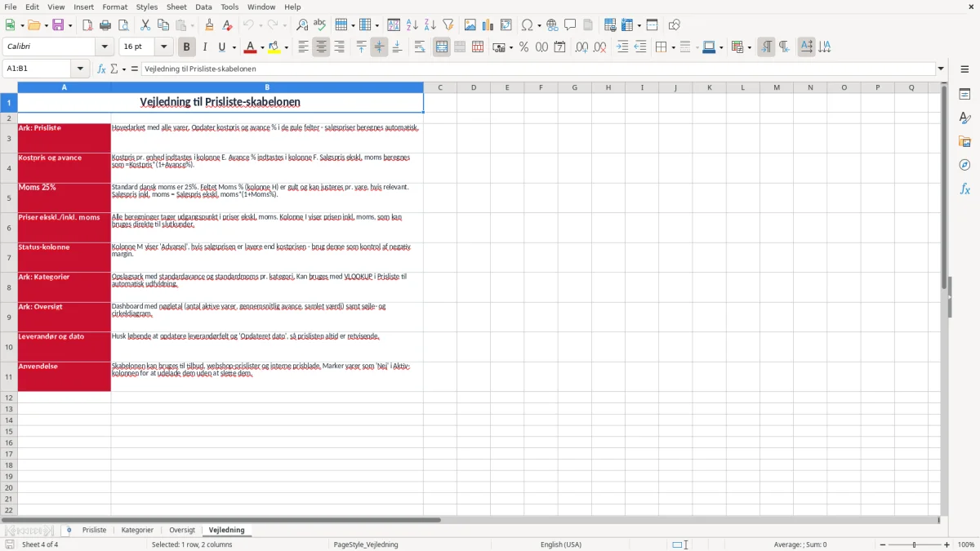Click the Export as PDF icon

coord(88,25)
